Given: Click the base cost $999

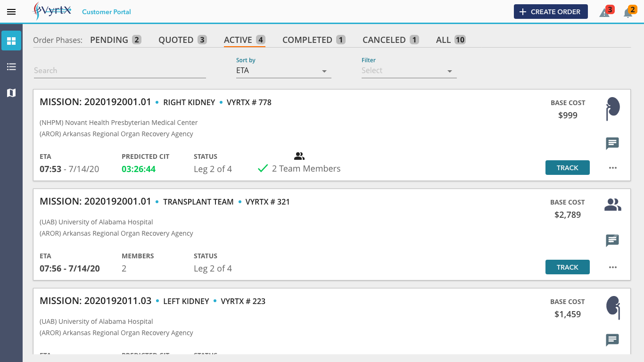Looking at the screenshot, I should 568,115.
